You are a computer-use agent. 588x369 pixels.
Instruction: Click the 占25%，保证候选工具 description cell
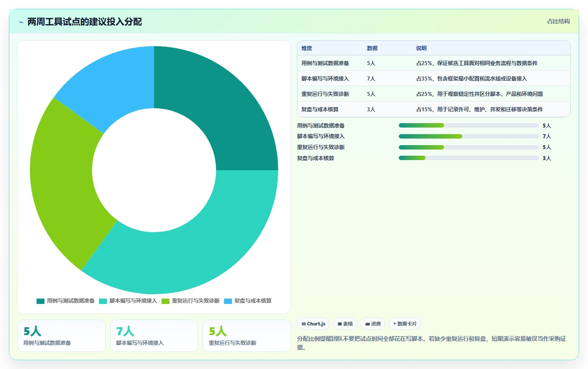click(x=477, y=63)
